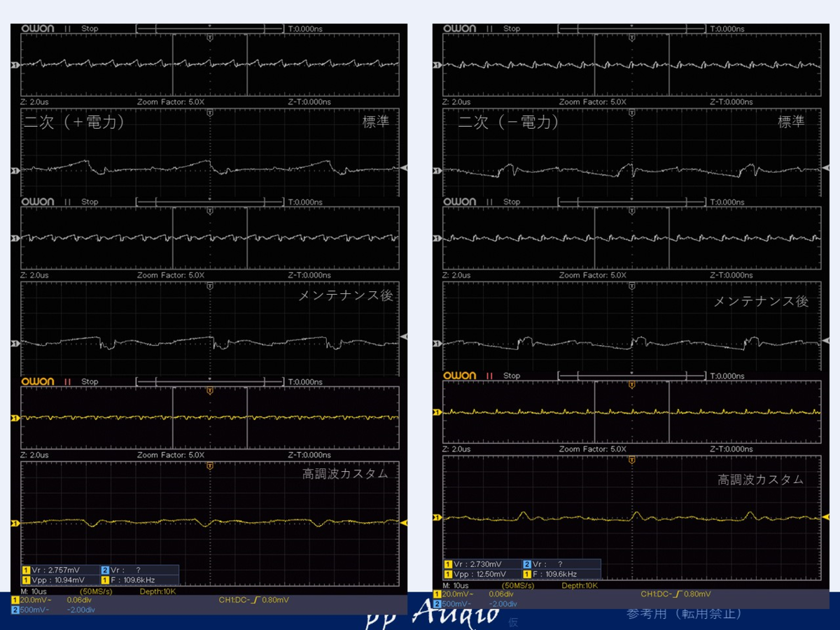
Task: Click the T trigger marker above the 二次(−電力) 標準 zoomed waveform
Action: click(632, 112)
